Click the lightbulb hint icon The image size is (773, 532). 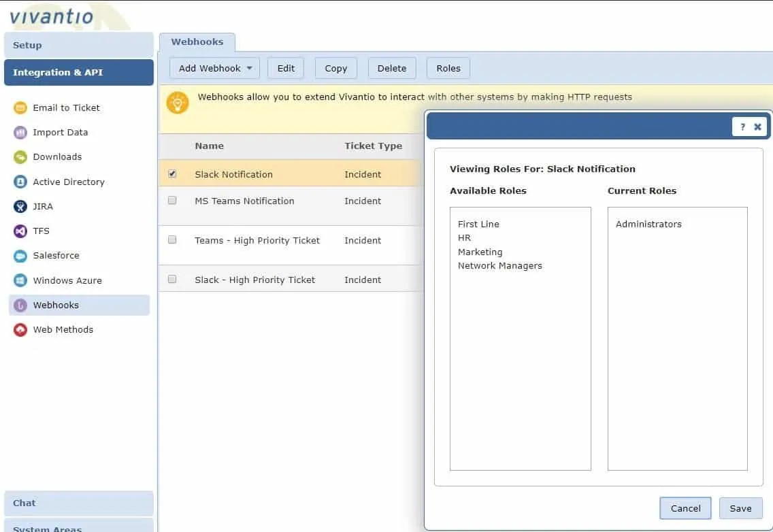coord(178,103)
